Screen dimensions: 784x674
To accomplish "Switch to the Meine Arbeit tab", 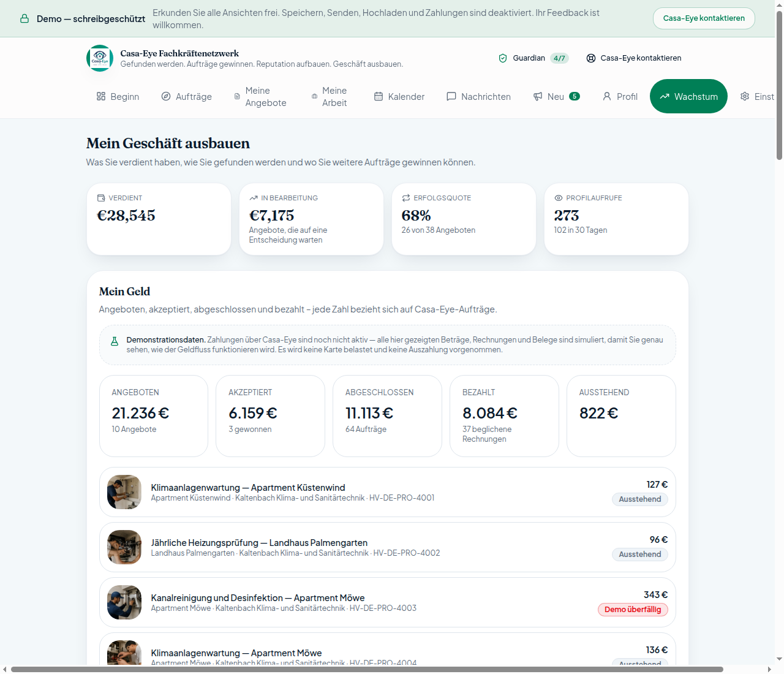I will click(330, 96).
